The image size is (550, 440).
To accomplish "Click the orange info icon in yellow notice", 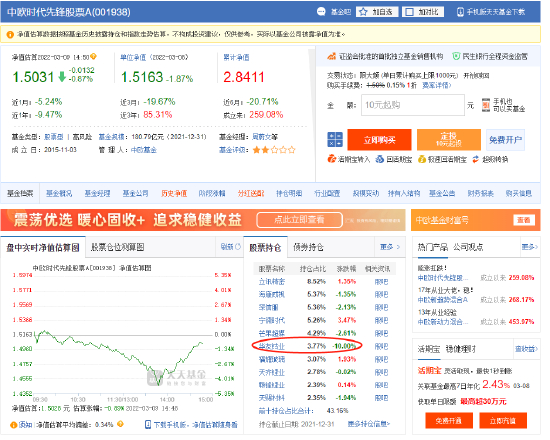I will [x=10, y=34].
